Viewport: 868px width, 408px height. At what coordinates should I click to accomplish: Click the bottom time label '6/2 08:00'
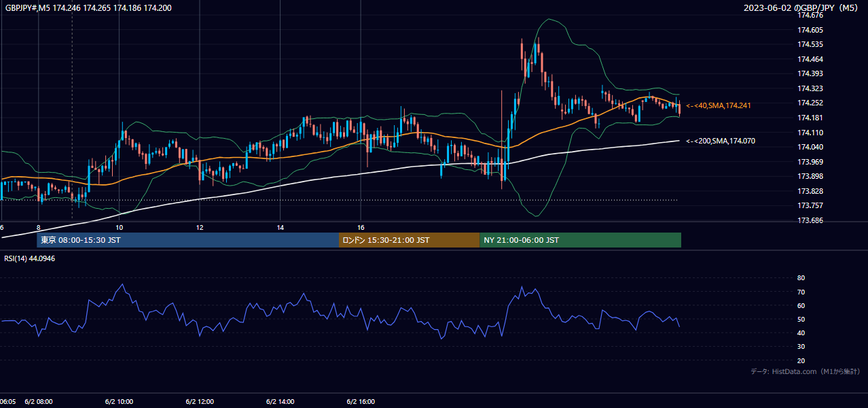pyautogui.click(x=39, y=402)
